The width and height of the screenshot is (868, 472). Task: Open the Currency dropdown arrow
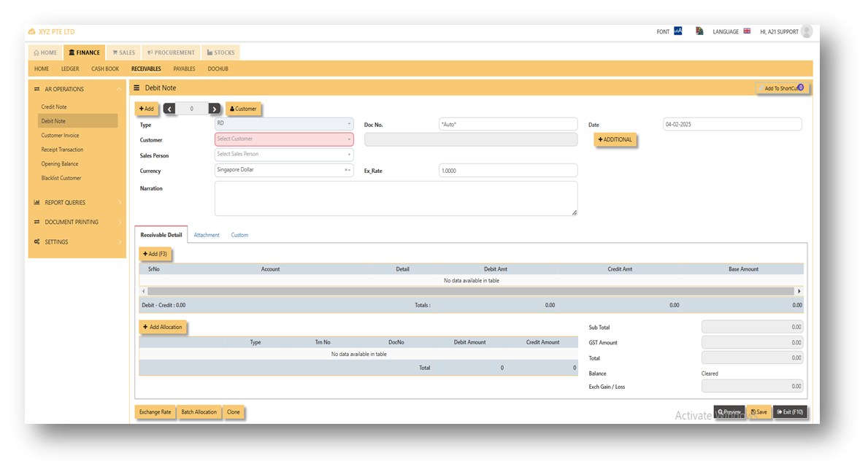coord(349,170)
